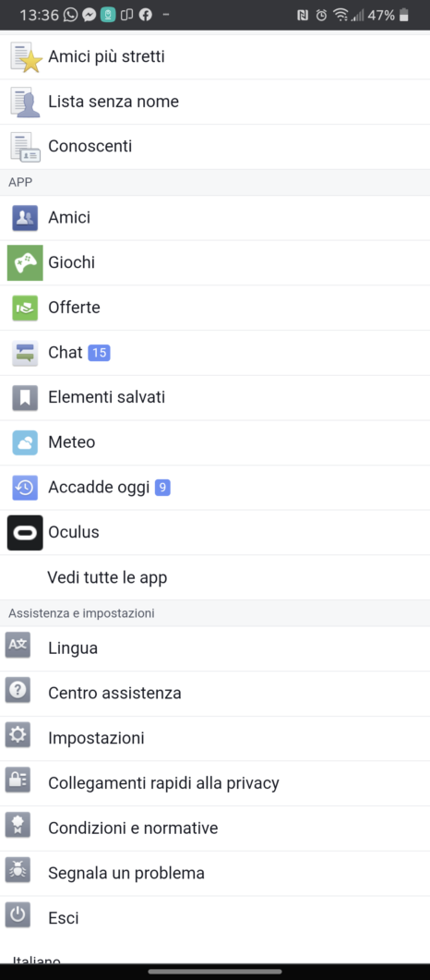Tap Vedi tutte le app link
This screenshot has width=430, height=980.
pos(107,577)
